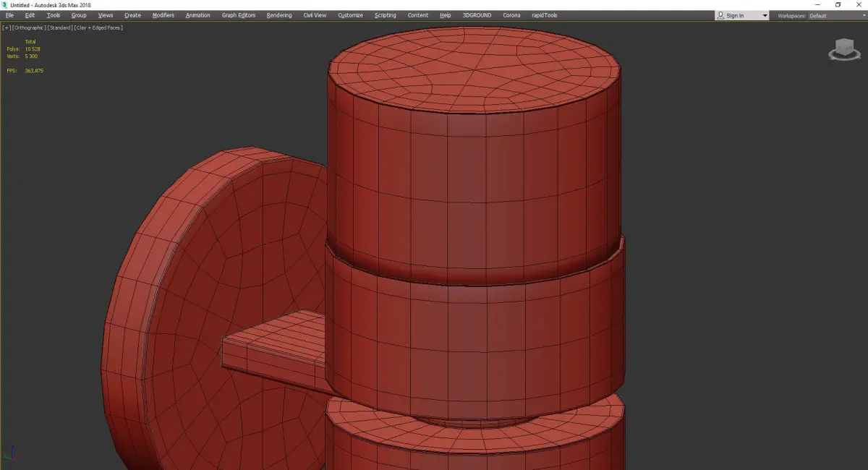Close the 3ds Max window
Screen dimensions: 868x470
pyautogui.click(x=857, y=5)
